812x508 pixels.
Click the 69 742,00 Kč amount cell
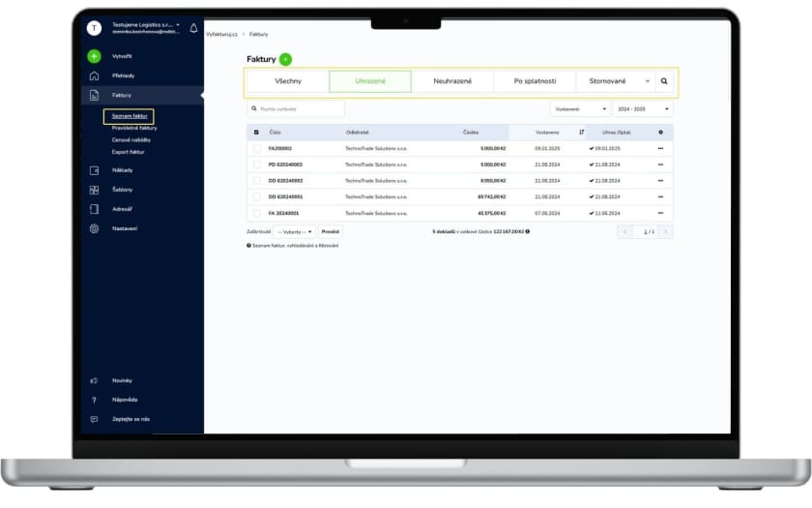(x=491, y=197)
